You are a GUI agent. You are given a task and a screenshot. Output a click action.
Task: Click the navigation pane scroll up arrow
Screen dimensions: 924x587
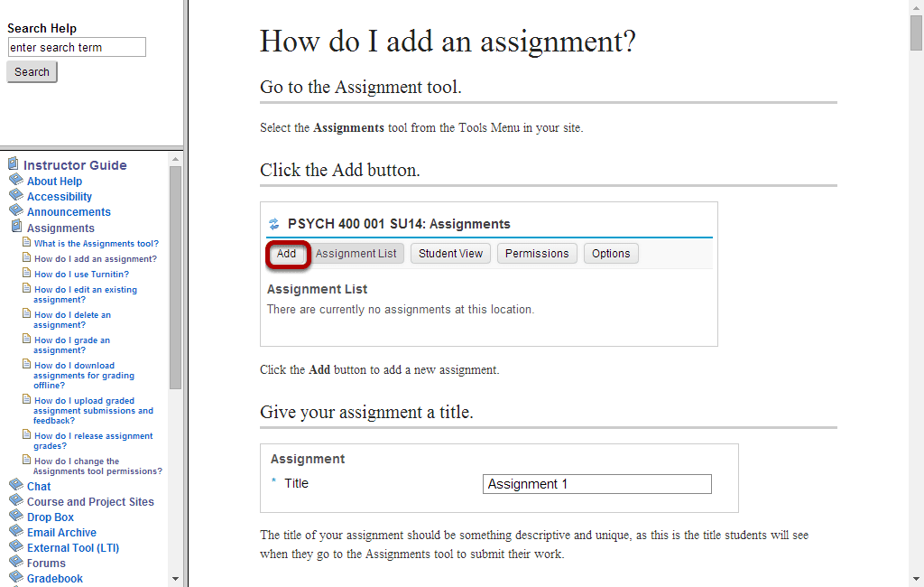click(175, 159)
